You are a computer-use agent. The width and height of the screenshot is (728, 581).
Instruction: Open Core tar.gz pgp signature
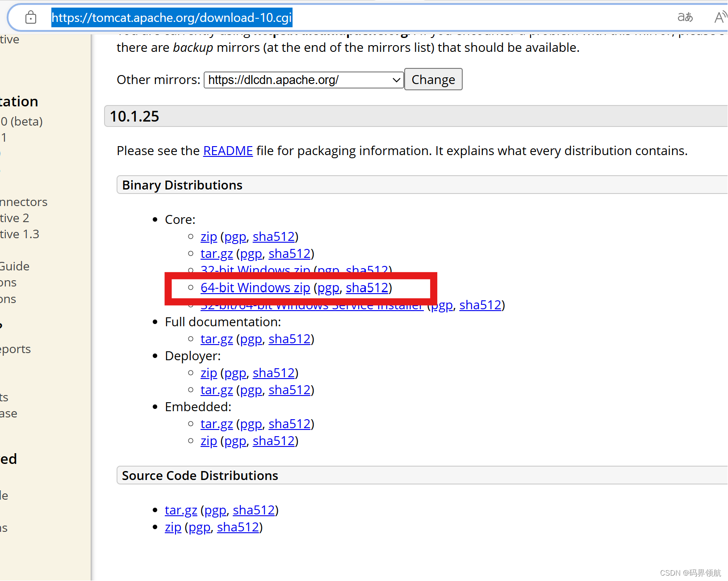[x=251, y=253]
